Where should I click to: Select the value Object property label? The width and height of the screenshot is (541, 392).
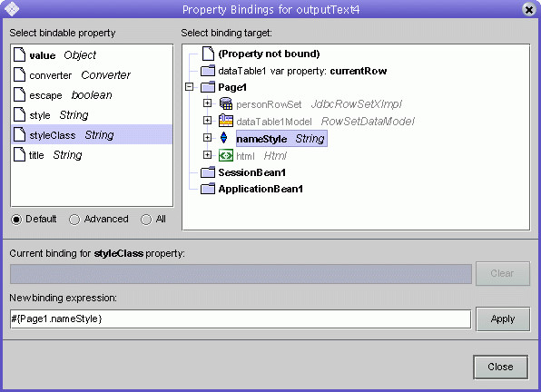[x=63, y=55]
